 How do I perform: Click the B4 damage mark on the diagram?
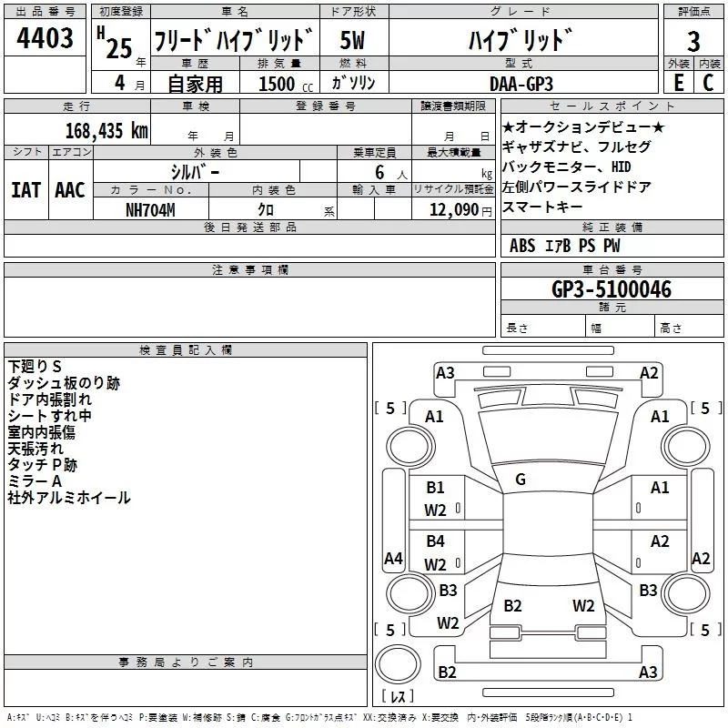[436, 541]
